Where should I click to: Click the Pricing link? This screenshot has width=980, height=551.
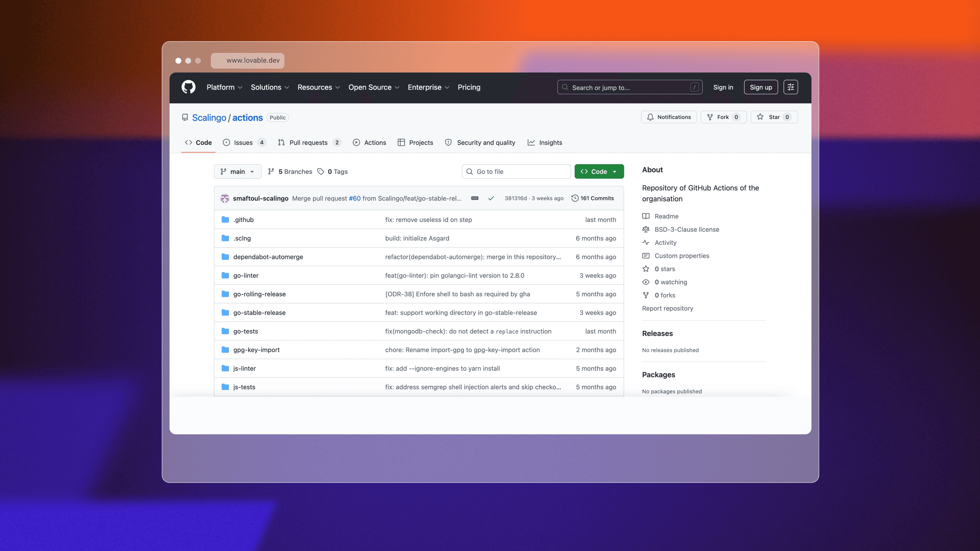(469, 87)
